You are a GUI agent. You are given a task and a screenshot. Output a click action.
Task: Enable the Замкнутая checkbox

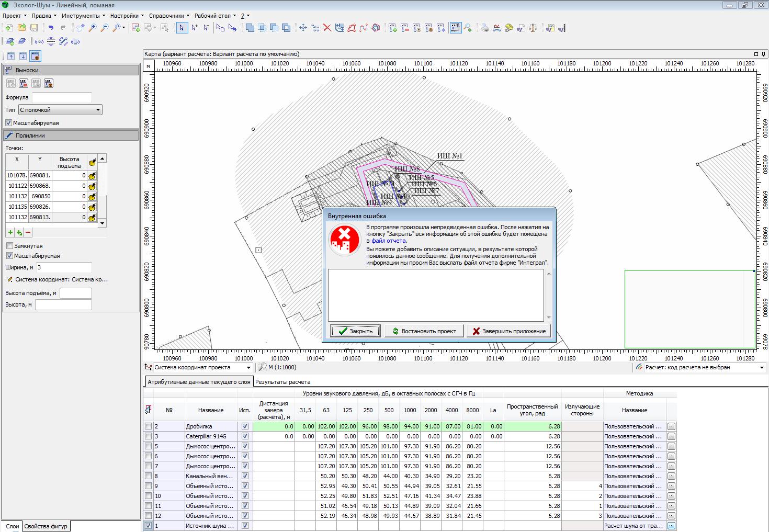click(9, 246)
